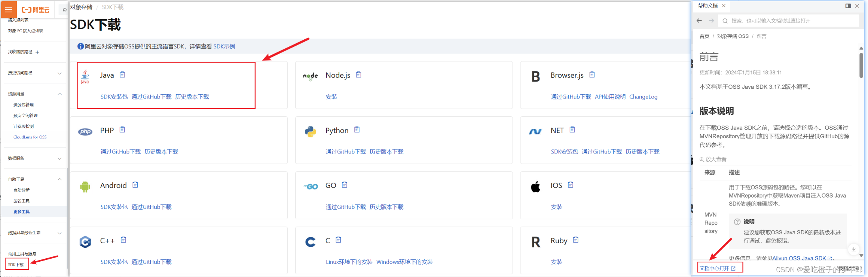Screen dimensions: 868x277
Task: Click the document icon beside Node.js
Action: click(x=358, y=74)
